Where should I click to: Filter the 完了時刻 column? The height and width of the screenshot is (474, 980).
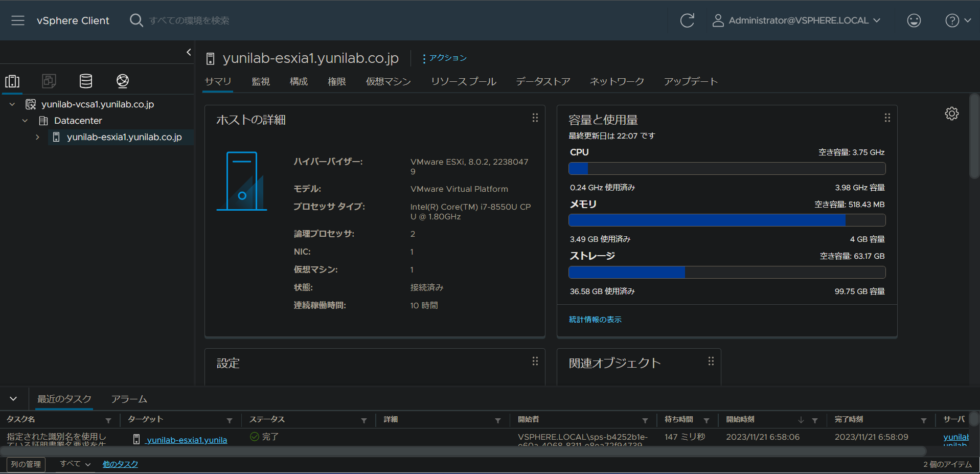924,420
